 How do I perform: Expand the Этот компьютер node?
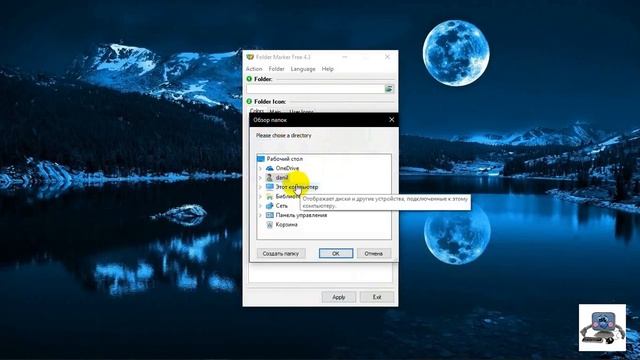[260, 187]
